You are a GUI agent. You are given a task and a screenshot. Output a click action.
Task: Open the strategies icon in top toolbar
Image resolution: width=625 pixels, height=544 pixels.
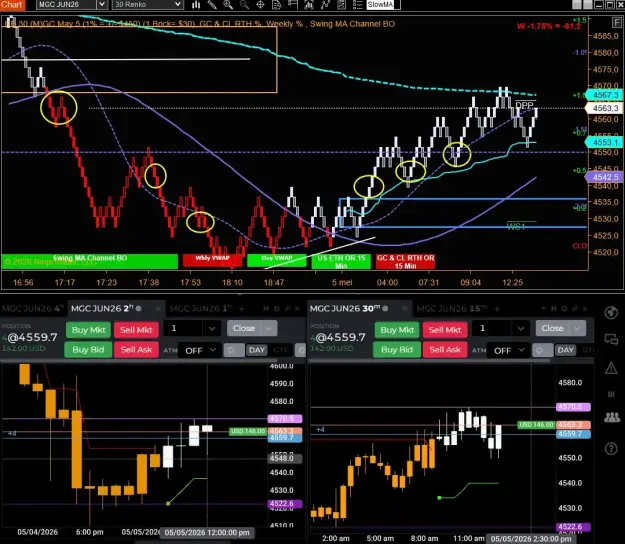click(341, 5)
